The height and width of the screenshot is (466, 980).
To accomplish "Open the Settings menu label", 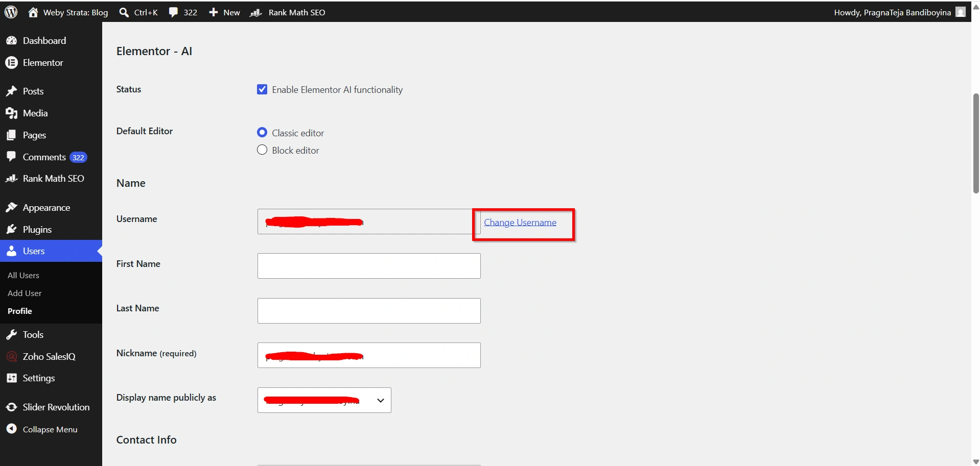I will (x=39, y=378).
